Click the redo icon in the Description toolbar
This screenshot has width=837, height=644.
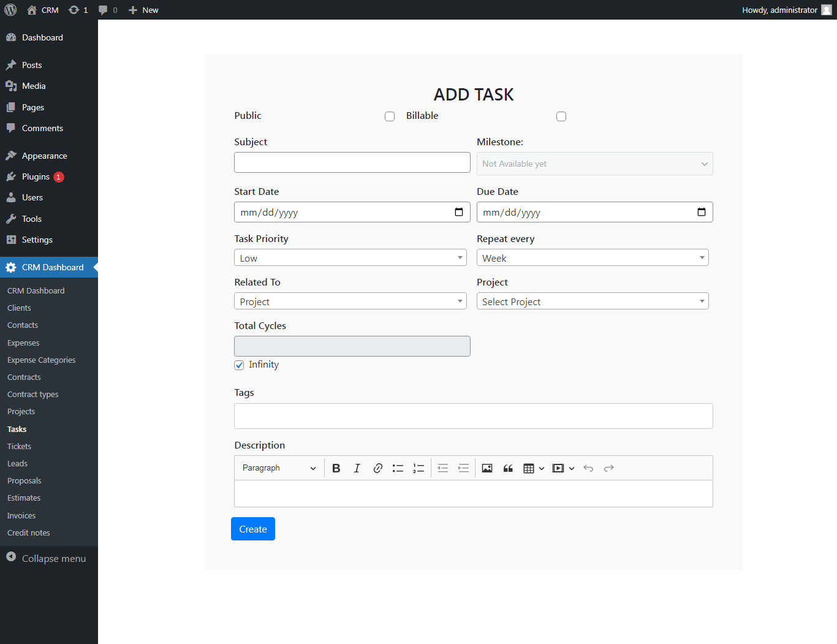click(x=608, y=468)
